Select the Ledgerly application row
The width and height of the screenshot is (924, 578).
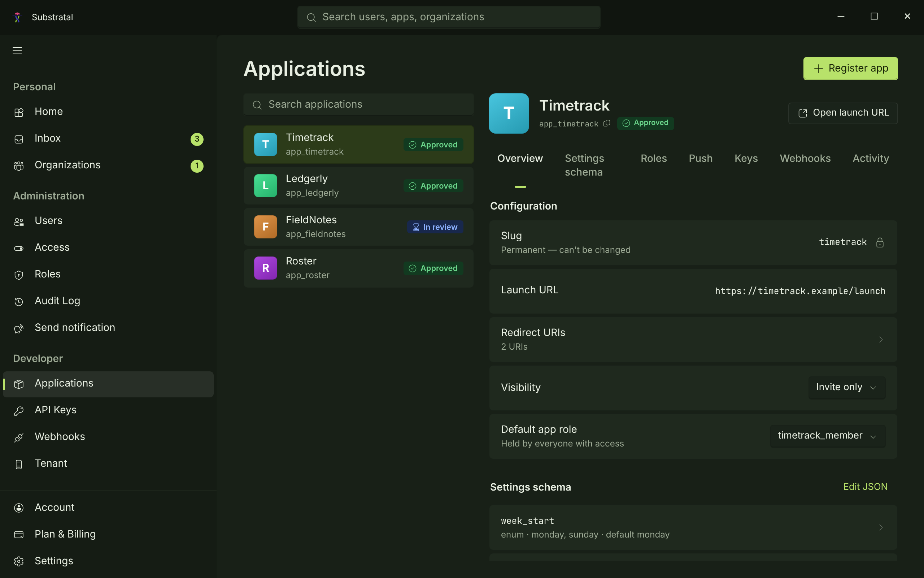tap(358, 186)
